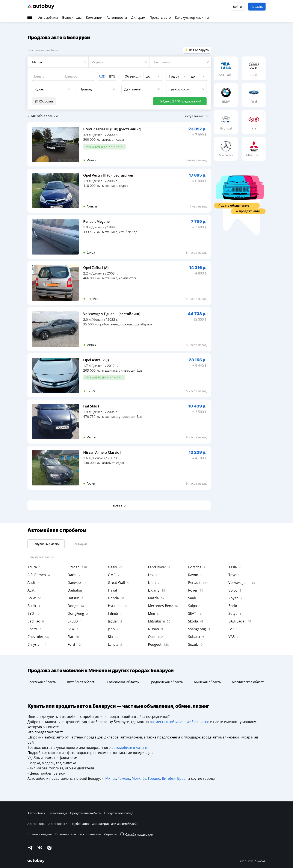Select the ВАЗ (Lada) brand logo
Image resolution: width=293 pixels, height=868 pixels.
(x=226, y=66)
